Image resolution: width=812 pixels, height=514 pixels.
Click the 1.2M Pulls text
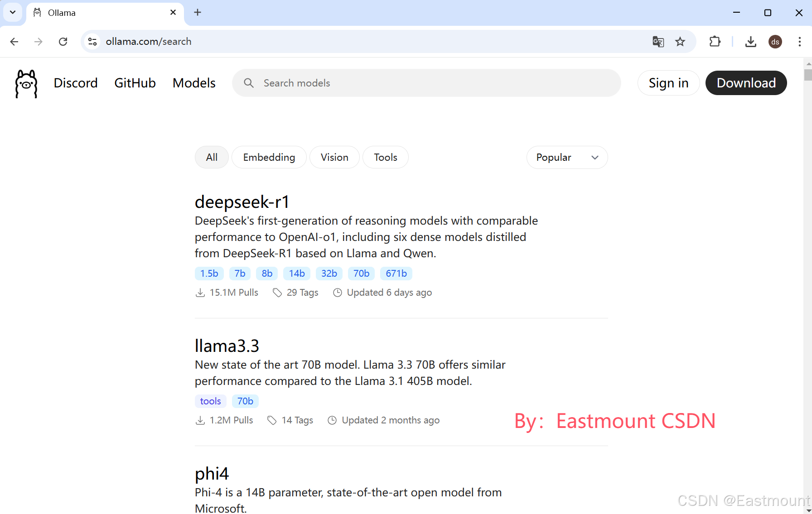pos(231,420)
